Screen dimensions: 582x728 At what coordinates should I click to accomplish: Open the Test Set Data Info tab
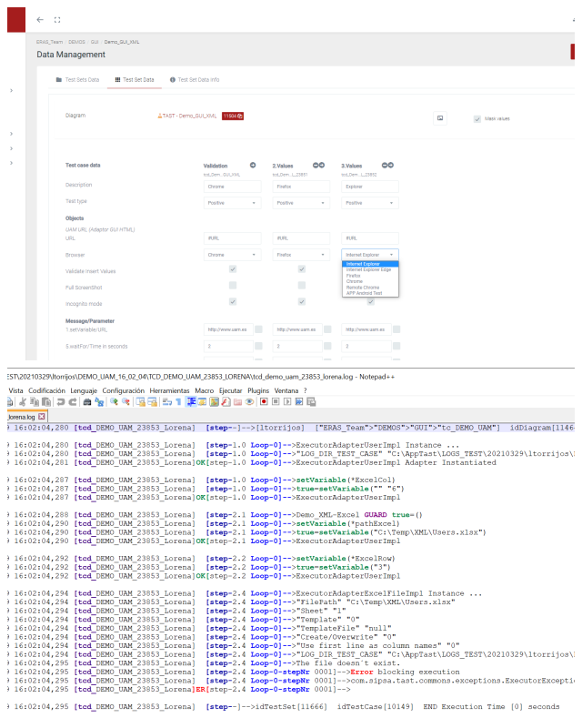point(194,80)
